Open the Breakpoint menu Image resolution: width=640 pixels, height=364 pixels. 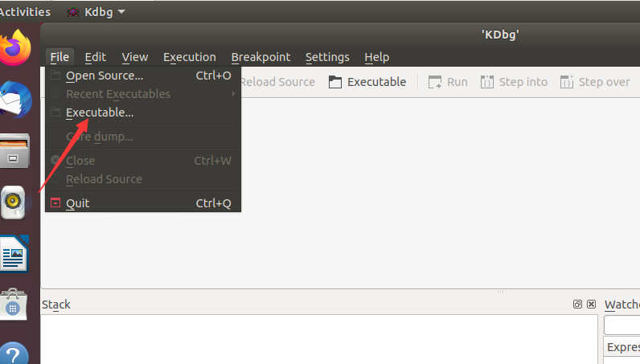(261, 57)
